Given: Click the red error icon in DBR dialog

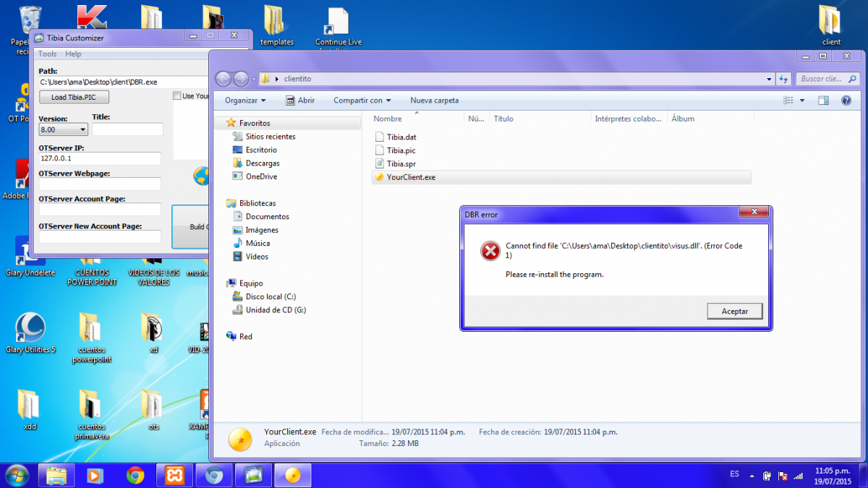Looking at the screenshot, I should (x=490, y=251).
